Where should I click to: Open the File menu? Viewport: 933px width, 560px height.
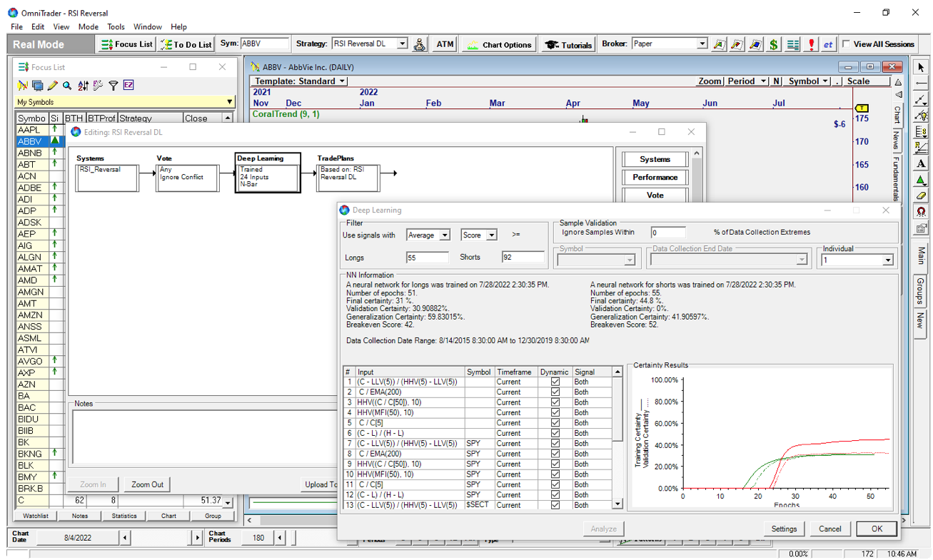click(16, 26)
